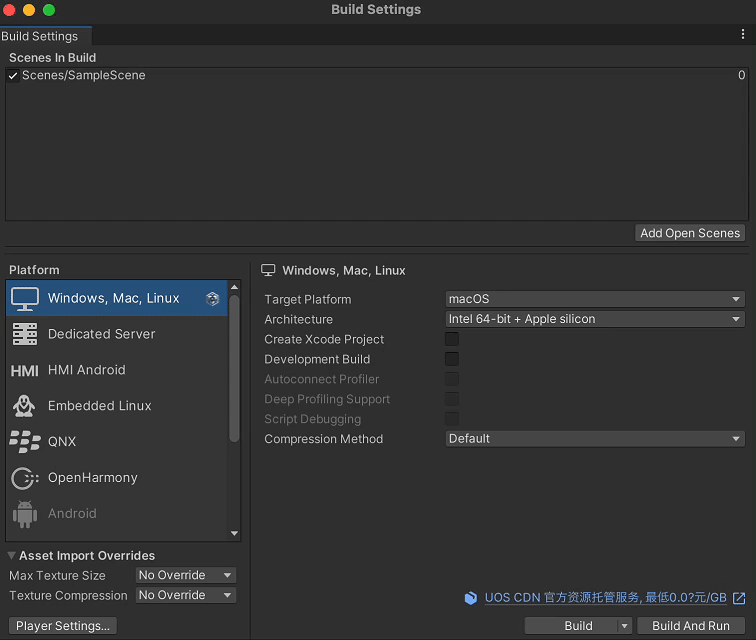
Task: Select HMI Android platform
Action: click(117, 370)
